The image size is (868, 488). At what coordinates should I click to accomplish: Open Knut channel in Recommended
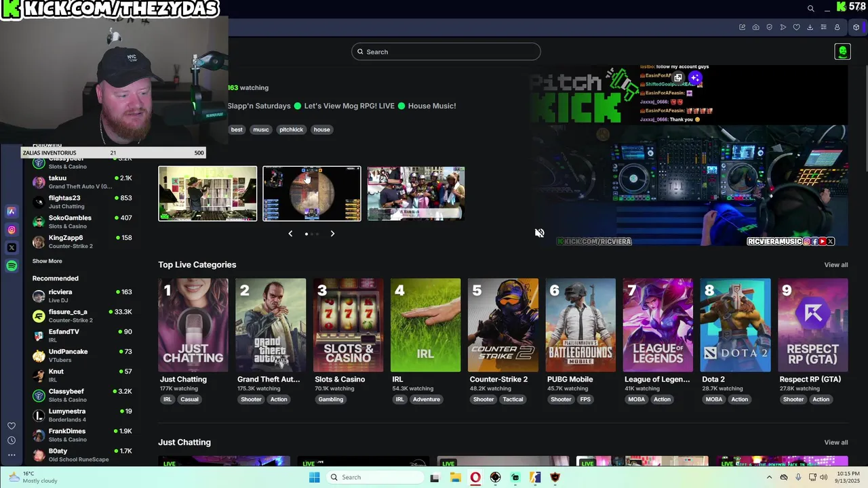pyautogui.click(x=82, y=375)
